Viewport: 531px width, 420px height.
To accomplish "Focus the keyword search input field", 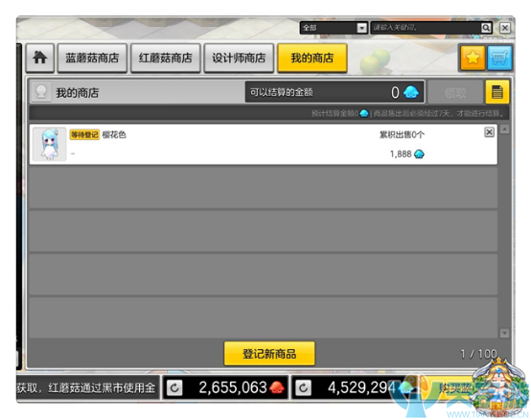I will pos(426,28).
